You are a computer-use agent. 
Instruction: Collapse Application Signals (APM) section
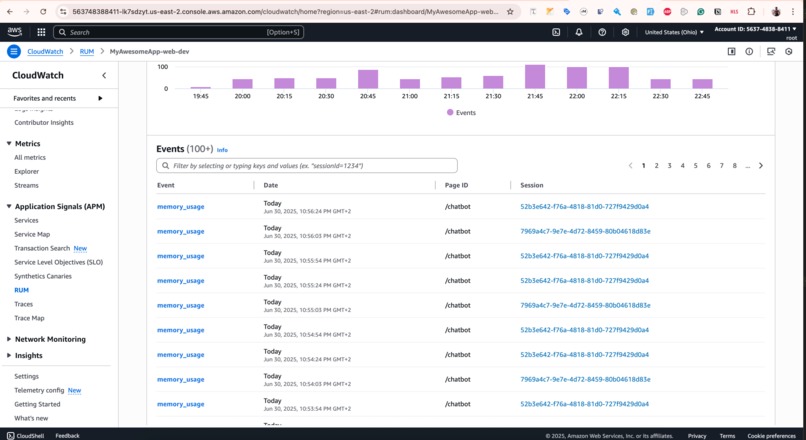pos(9,206)
